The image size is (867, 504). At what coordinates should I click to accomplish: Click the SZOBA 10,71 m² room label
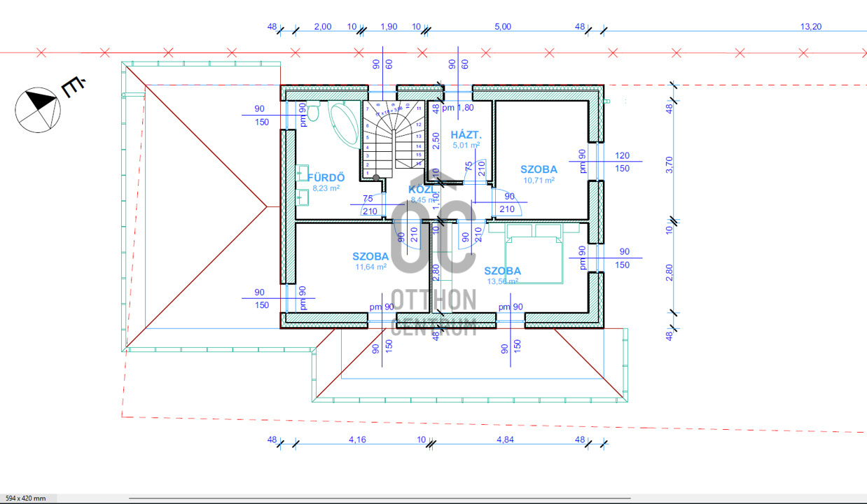coord(539,174)
